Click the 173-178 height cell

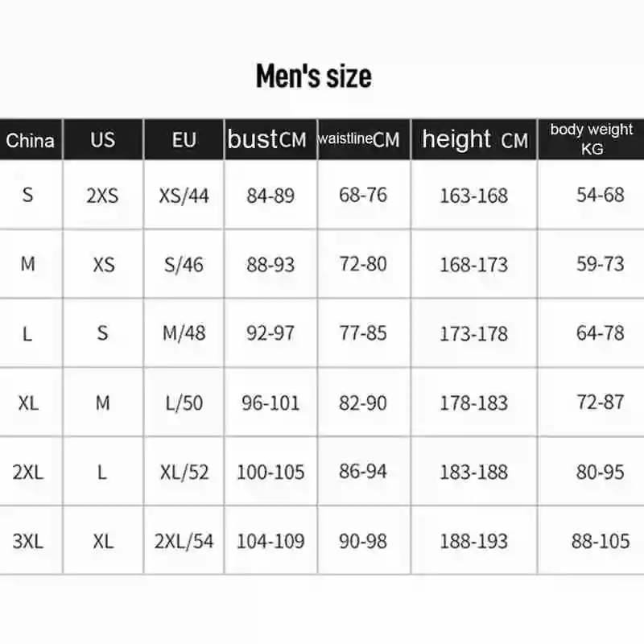click(x=474, y=333)
